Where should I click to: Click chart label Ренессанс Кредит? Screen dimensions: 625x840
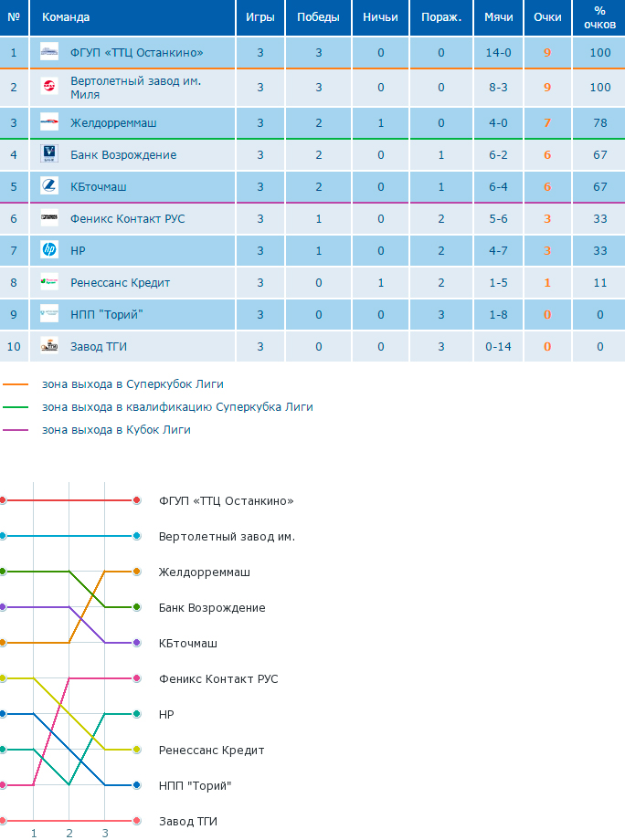coord(211,751)
